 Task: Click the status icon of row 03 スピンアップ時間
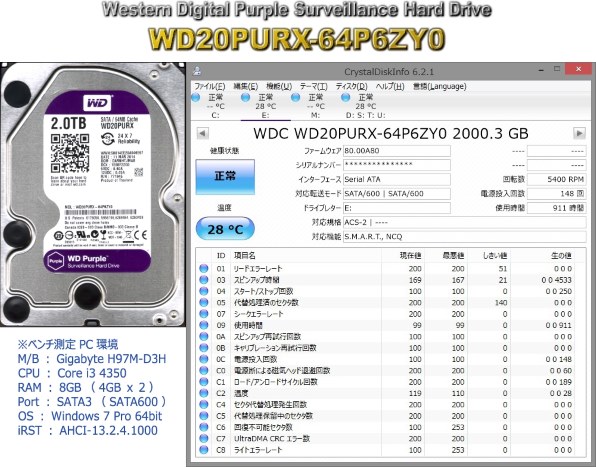[204, 280]
